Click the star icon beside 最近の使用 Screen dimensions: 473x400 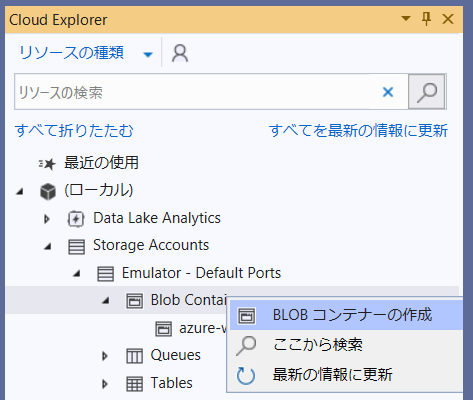47,163
